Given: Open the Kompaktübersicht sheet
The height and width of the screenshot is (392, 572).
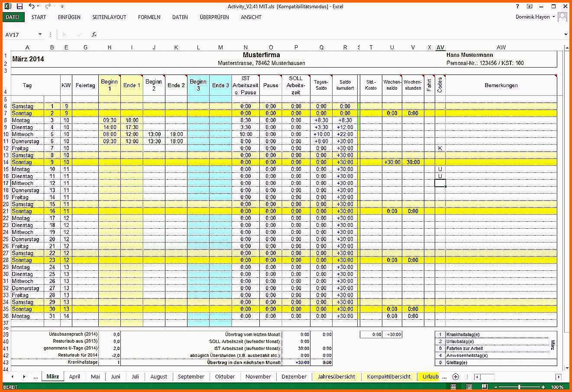Looking at the screenshot, I should point(389,377).
